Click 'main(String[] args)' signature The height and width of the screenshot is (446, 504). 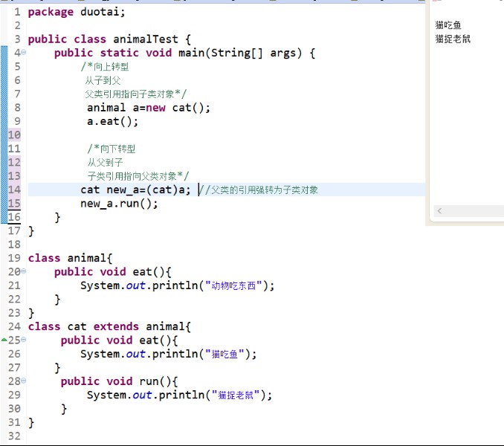(x=240, y=53)
